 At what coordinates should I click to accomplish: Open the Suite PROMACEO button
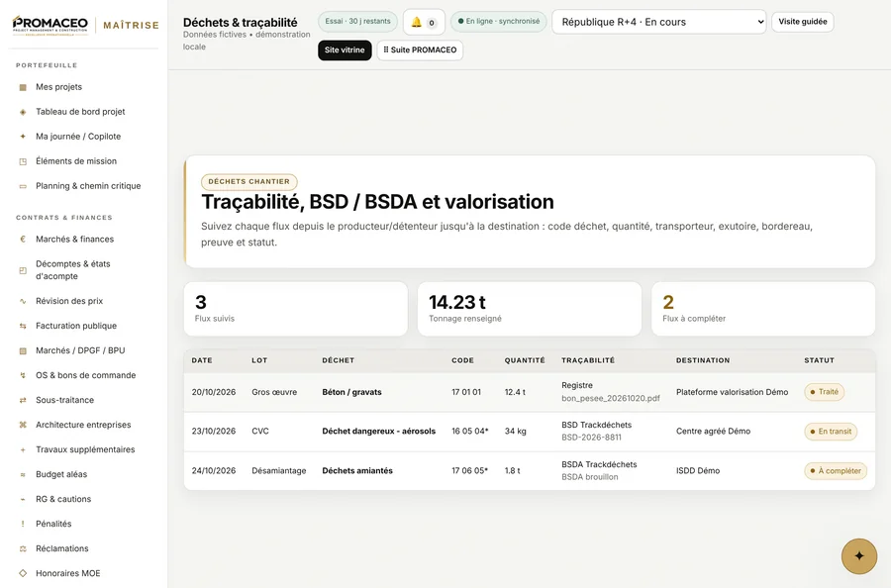coord(420,50)
